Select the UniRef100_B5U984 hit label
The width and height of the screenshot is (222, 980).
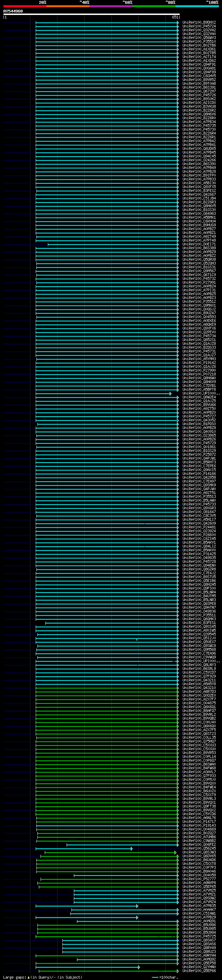[199, 932]
